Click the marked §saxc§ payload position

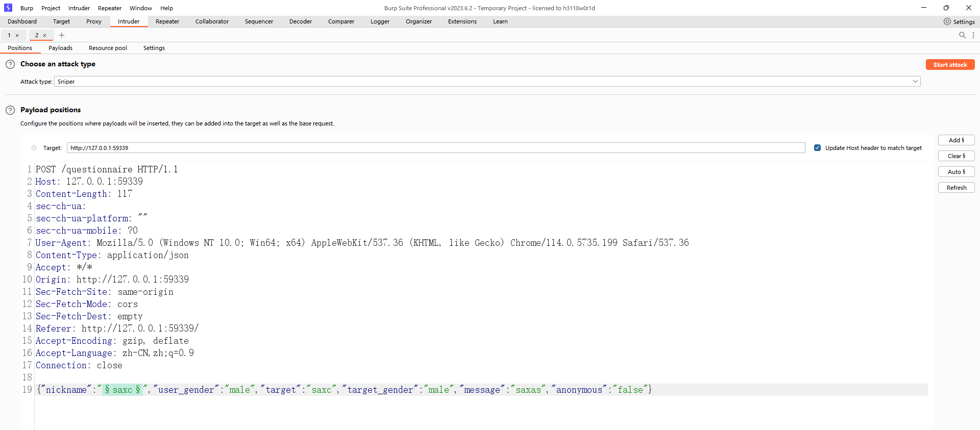(x=122, y=390)
